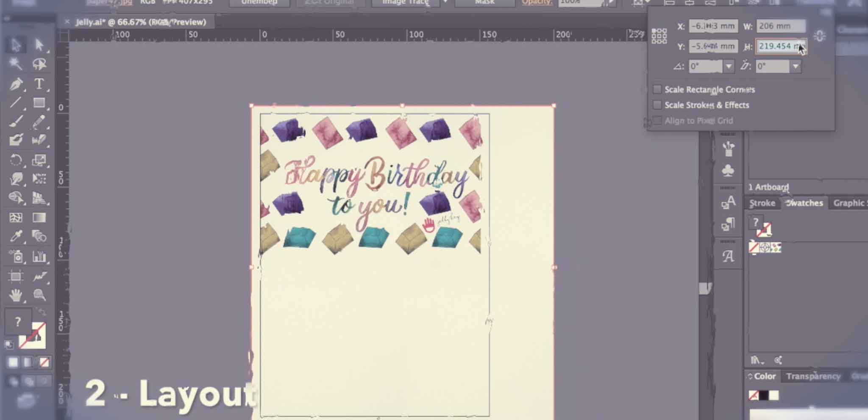Click the reference point locator grid

tap(659, 36)
